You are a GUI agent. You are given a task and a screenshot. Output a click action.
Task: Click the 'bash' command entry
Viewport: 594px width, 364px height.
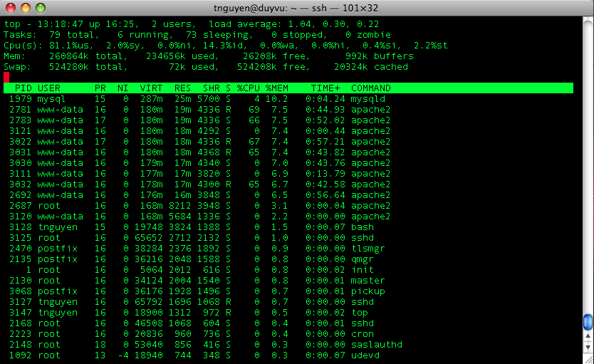click(x=362, y=227)
